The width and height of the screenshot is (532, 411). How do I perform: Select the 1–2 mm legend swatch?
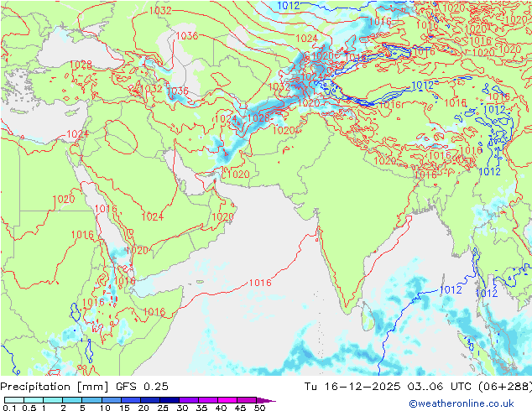tap(53, 400)
